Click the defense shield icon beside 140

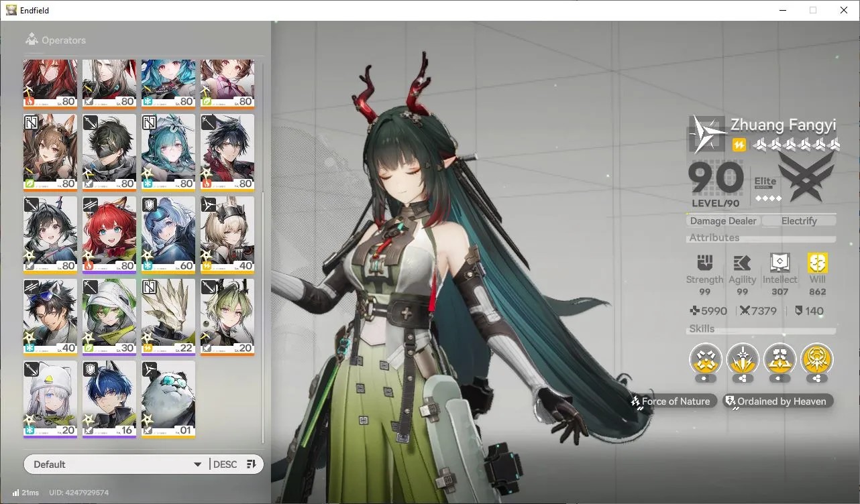click(x=798, y=311)
